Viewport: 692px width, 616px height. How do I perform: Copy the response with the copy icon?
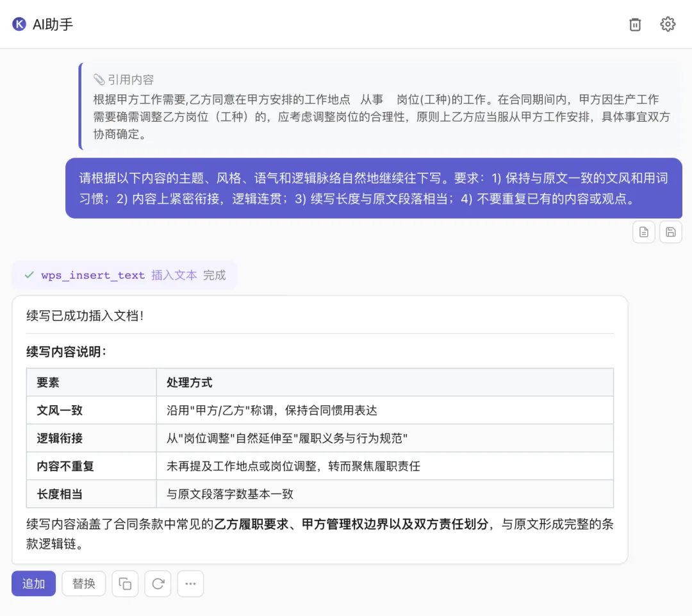[x=125, y=584]
